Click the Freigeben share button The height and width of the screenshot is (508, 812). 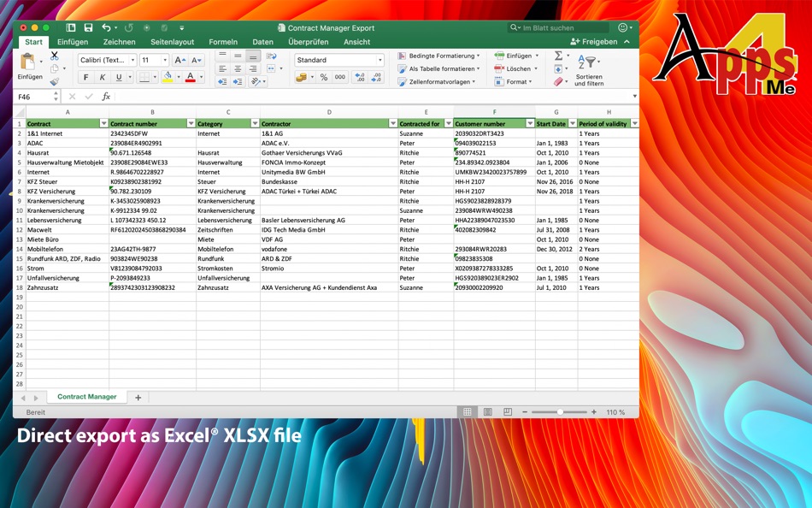click(x=593, y=41)
